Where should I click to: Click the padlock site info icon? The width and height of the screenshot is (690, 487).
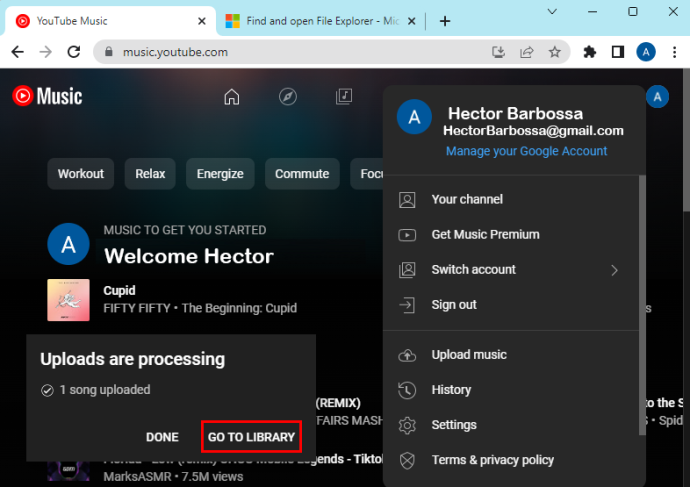point(109,52)
